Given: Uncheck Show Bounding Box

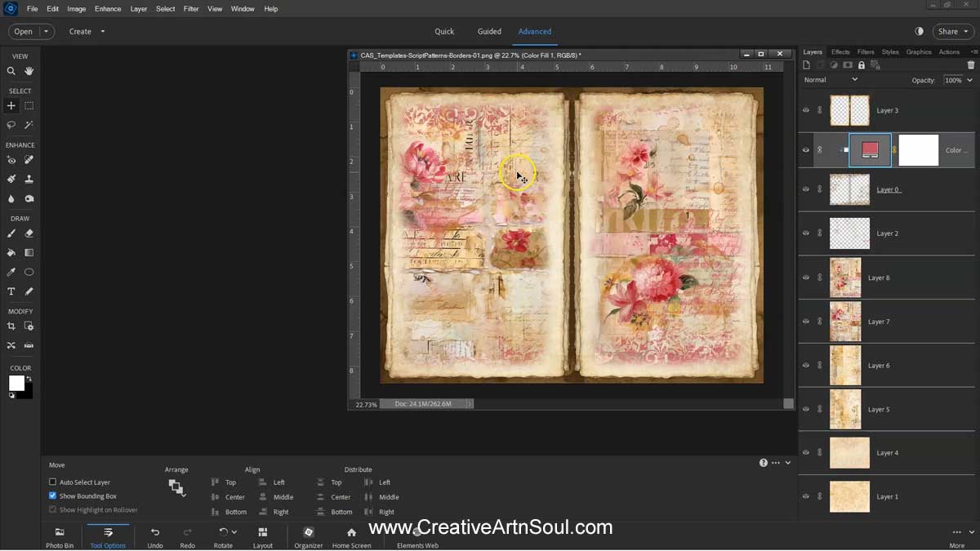Looking at the screenshot, I should [52, 495].
